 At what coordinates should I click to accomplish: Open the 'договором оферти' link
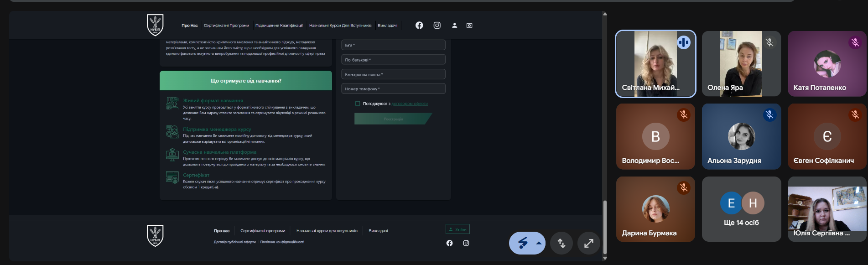click(410, 104)
